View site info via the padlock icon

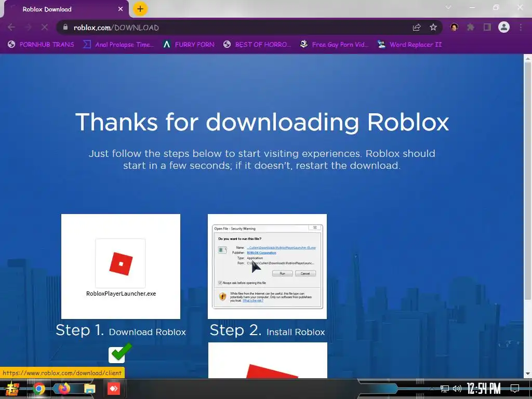point(65,27)
